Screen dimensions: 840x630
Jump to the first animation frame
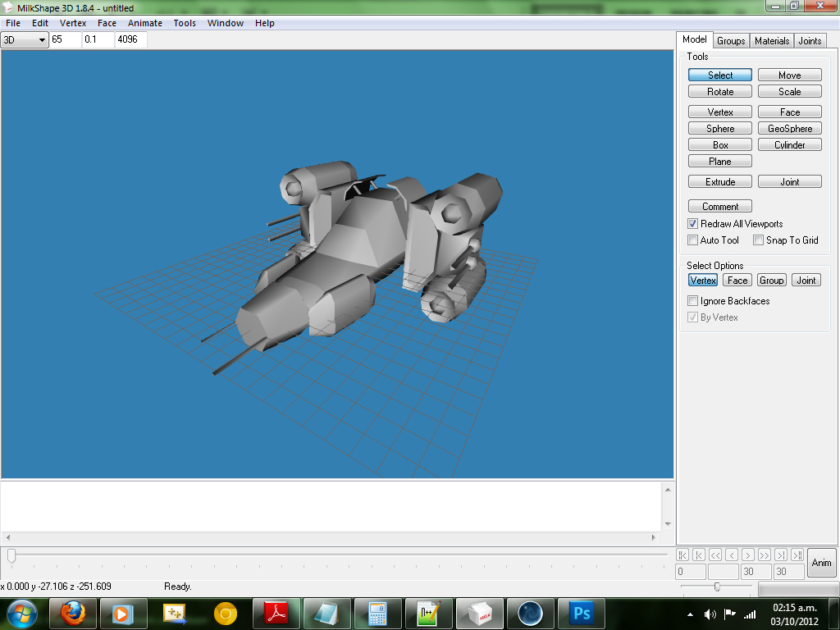click(x=682, y=555)
